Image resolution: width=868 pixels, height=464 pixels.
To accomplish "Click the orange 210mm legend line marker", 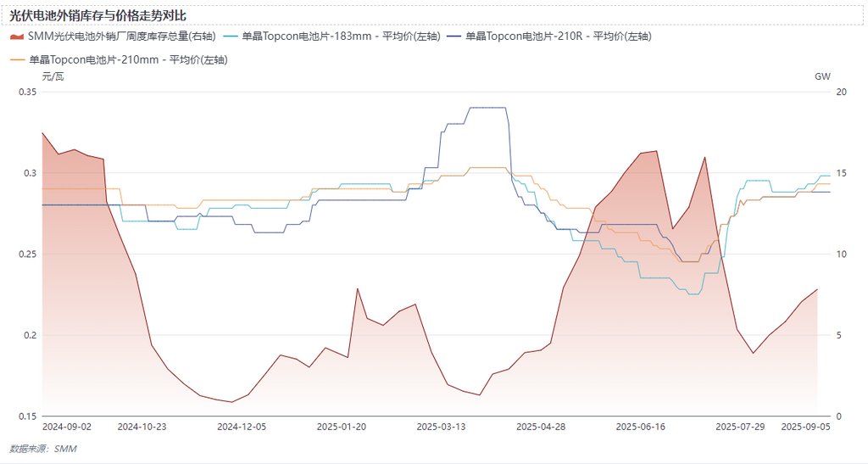I will pos(17,60).
